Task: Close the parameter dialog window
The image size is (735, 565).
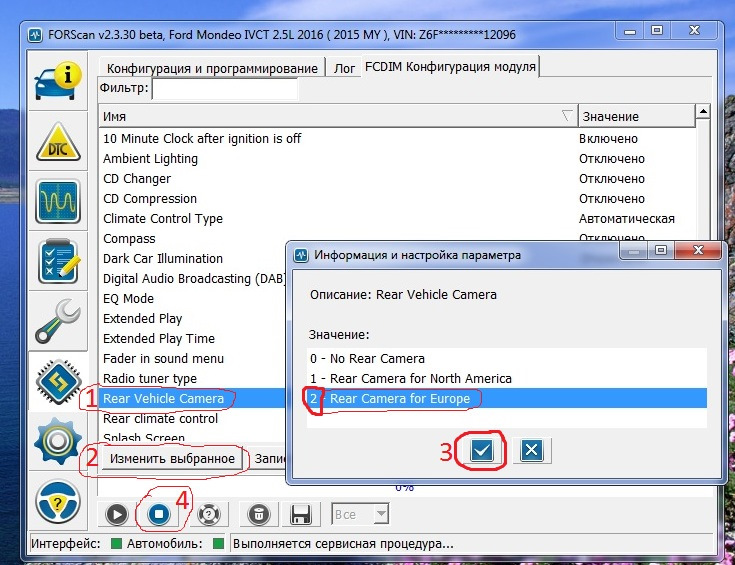Action: pyautogui.click(x=698, y=250)
